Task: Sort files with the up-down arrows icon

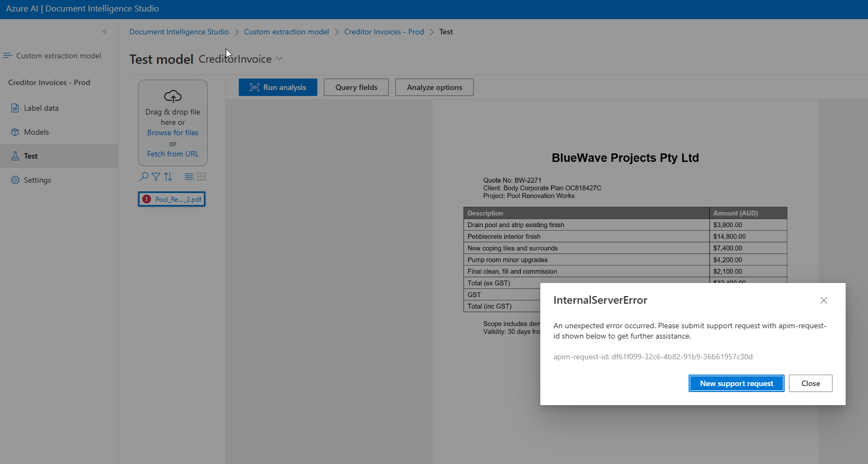Action: click(168, 177)
